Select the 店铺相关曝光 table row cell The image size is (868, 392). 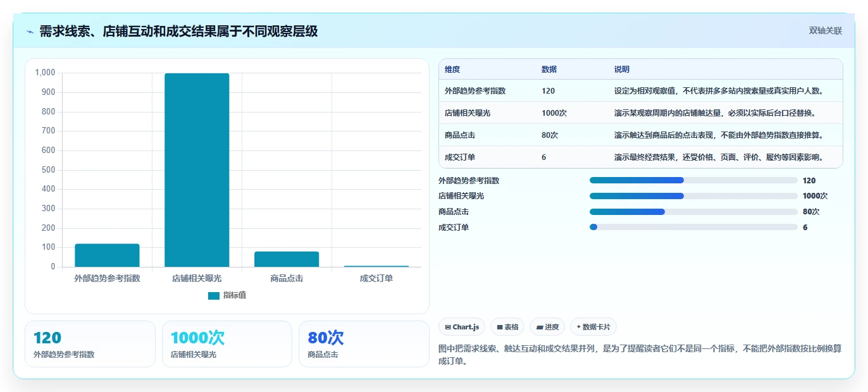pyautogui.click(x=468, y=113)
